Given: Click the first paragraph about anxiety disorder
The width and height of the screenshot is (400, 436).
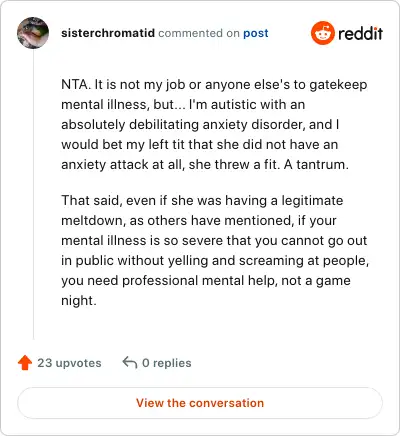Looking at the screenshot, I should click(x=214, y=124).
